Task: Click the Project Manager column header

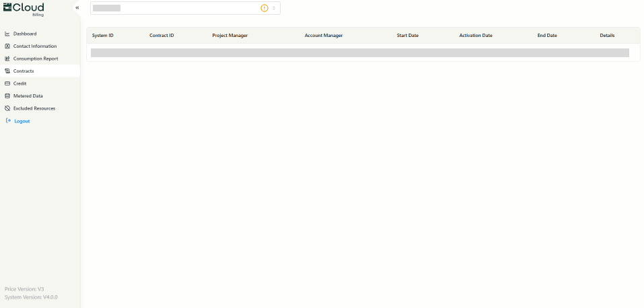Action: 229,35
